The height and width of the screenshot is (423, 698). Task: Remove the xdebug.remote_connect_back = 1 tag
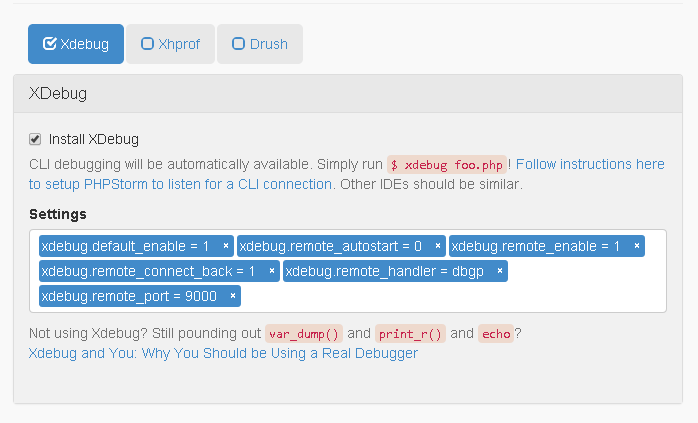point(272,271)
